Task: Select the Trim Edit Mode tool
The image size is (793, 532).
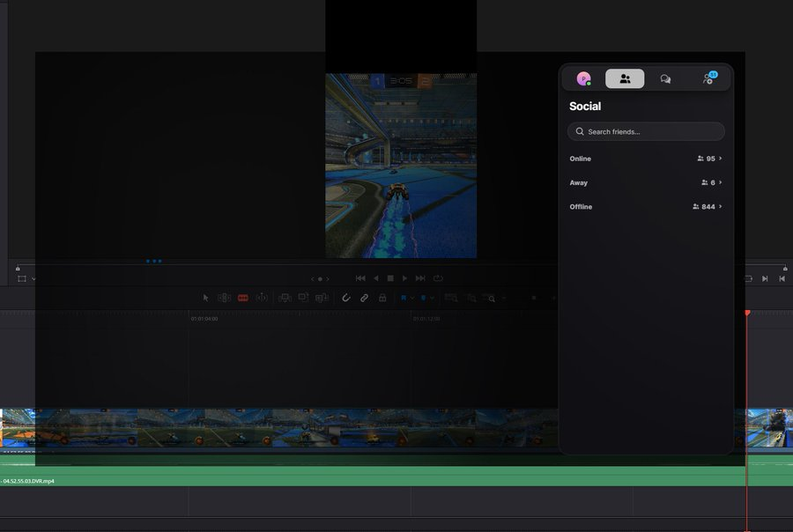Action: tap(224, 298)
